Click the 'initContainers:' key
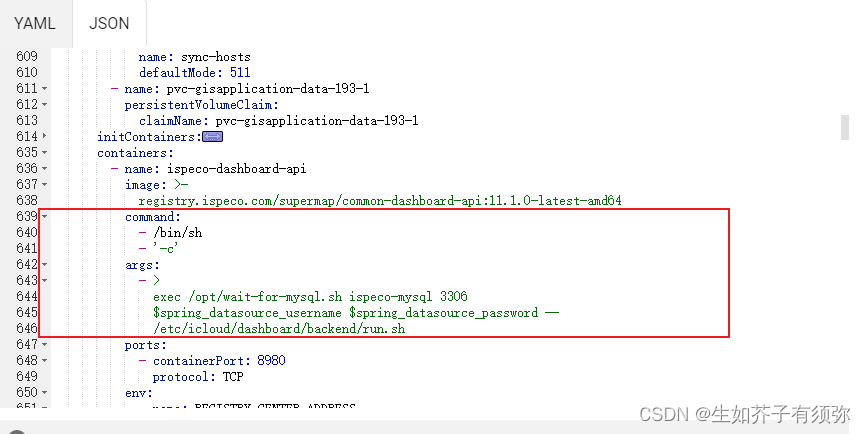The height and width of the screenshot is (434, 866). point(149,137)
